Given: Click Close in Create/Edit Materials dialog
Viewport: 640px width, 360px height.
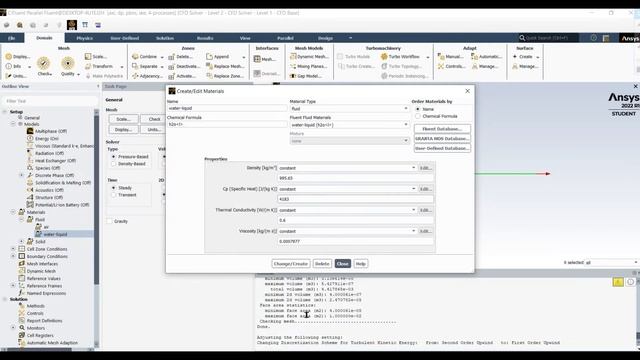Looking at the screenshot, I should (x=343, y=264).
